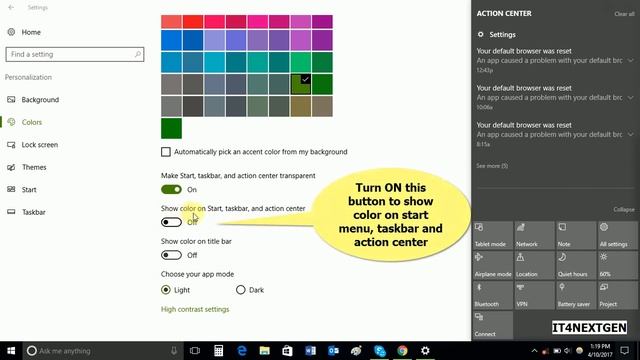
Task: Open the Store app on the taskbar
Action: click(287, 351)
